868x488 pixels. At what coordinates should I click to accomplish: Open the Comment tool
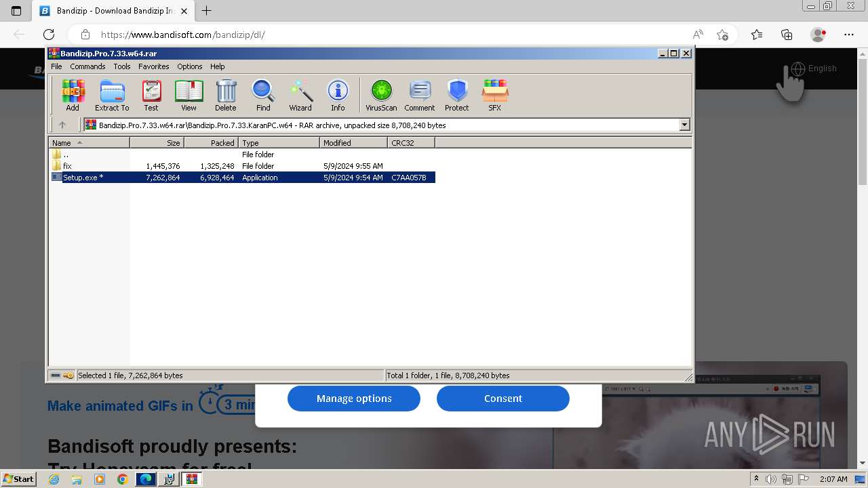[x=420, y=95]
